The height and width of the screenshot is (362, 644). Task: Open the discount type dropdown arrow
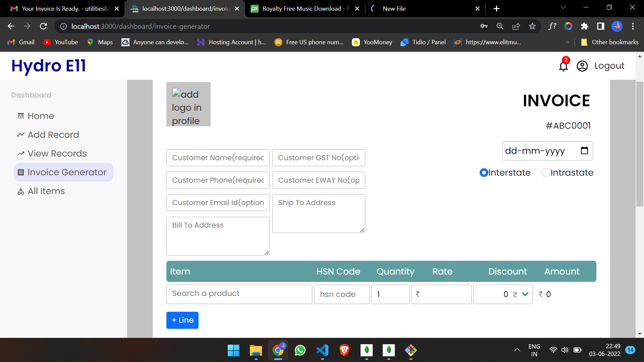(x=525, y=294)
